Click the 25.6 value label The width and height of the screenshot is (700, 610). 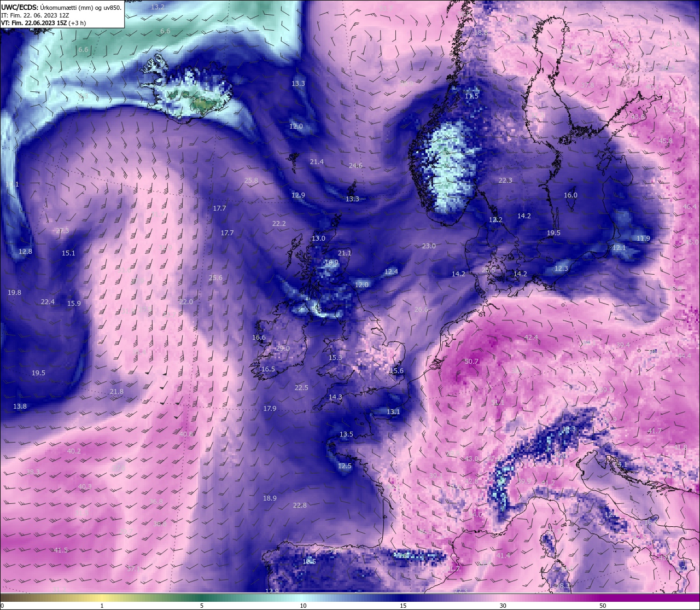pyautogui.click(x=215, y=278)
